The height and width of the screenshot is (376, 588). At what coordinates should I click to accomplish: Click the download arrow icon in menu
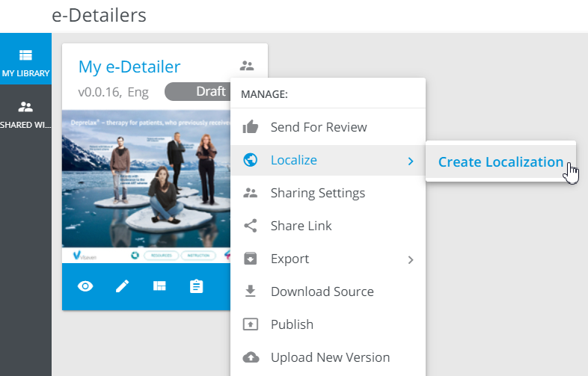[x=251, y=292]
